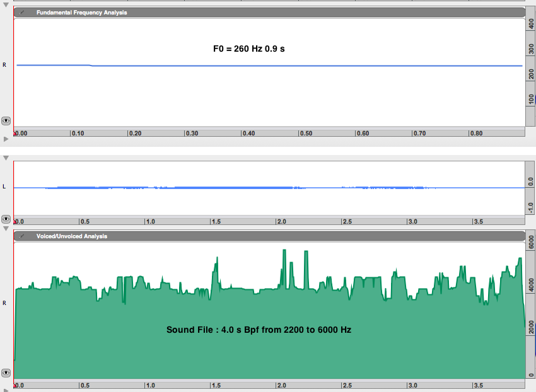
Task: Click the 6000 value on the Voiced/Unvoiced scale
Action: coord(531,242)
